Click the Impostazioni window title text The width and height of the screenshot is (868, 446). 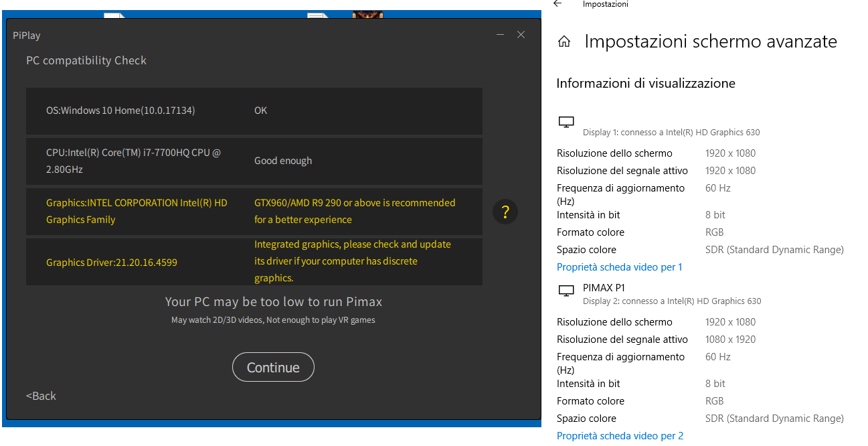[x=606, y=4]
